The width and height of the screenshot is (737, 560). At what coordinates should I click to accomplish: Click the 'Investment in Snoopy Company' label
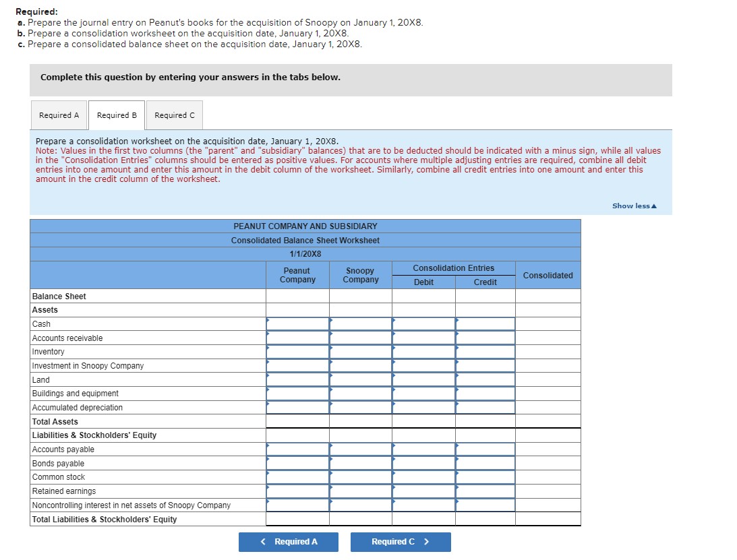88,365
